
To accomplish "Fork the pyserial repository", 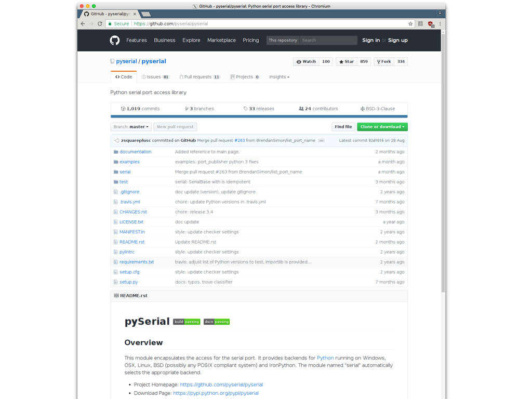I will pyautogui.click(x=384, y=61).
